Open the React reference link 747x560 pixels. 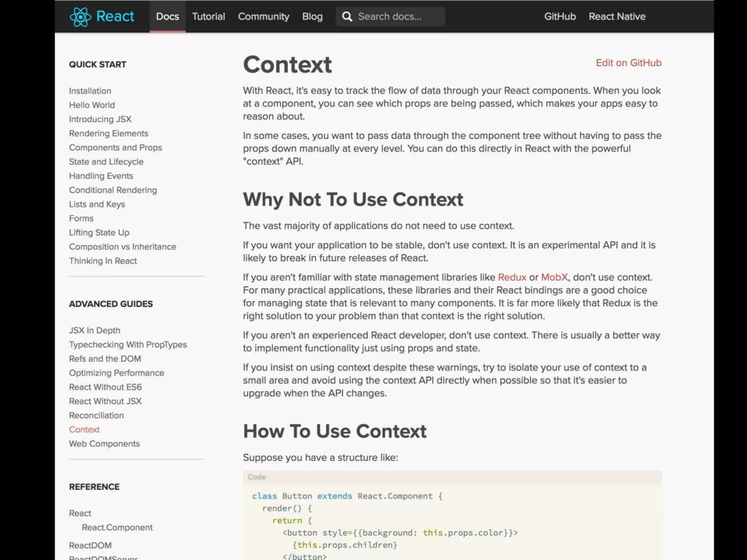(x=80, y=513)
